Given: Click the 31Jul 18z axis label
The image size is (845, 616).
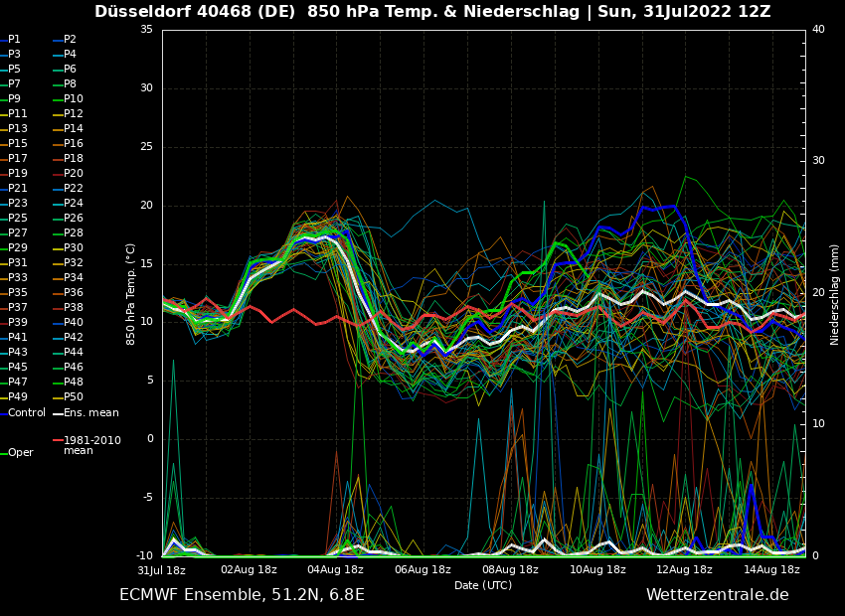Looking at the screenshot, I should click(161, 570).
